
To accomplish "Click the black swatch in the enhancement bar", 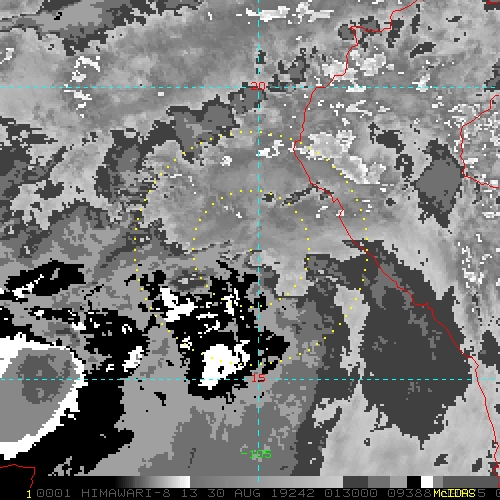I will [x=414, y=482].
